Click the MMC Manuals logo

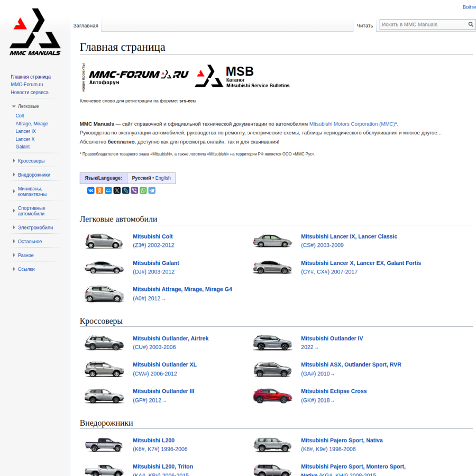tap(35, 32)
